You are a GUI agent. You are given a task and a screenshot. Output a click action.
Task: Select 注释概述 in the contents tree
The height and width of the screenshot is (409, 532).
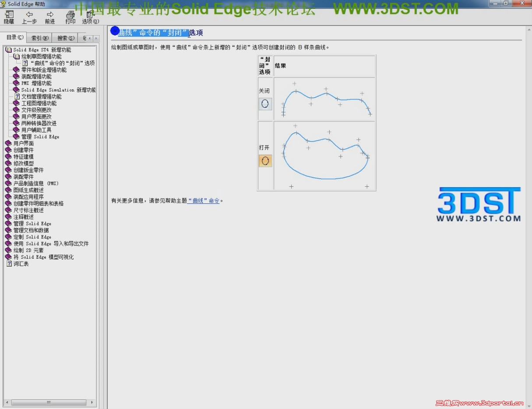[24, 217]
